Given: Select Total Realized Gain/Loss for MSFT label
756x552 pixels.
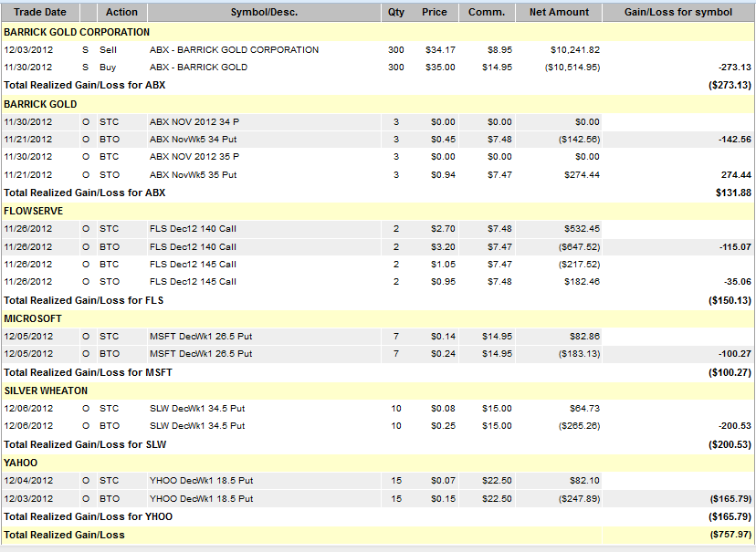Looking at the screenshot, I should coord(88,373).
